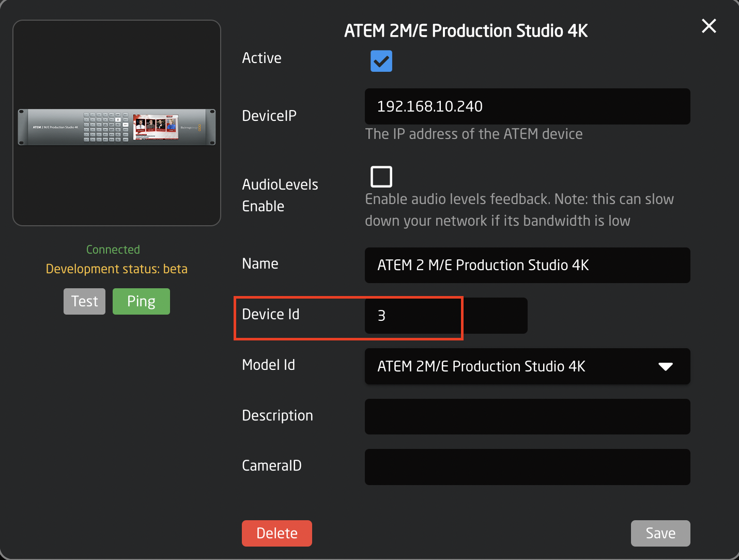This screenshot has height=560, width=739.
Task: Click the Name input field
Action: (527, 265)
